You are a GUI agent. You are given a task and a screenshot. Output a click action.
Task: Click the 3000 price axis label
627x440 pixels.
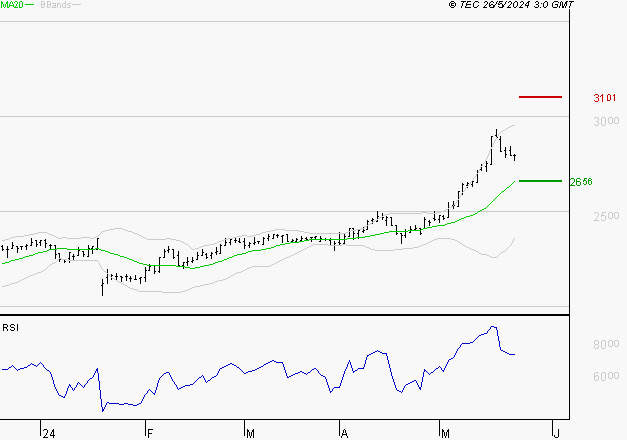point(606,121)
